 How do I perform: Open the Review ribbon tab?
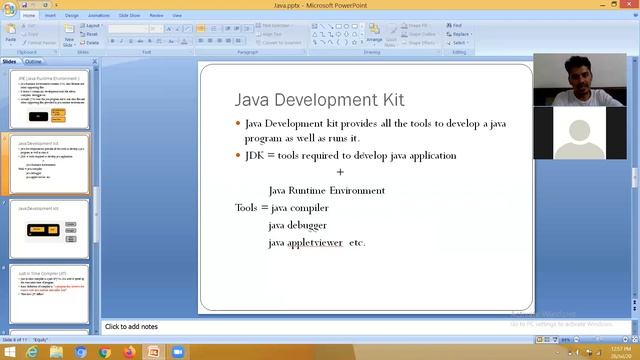[156, 16]
